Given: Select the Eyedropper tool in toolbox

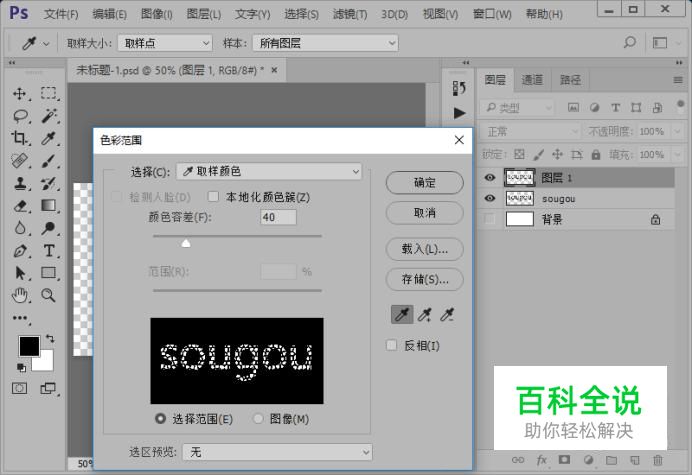Looking at the screenshot, I should 49,139.
